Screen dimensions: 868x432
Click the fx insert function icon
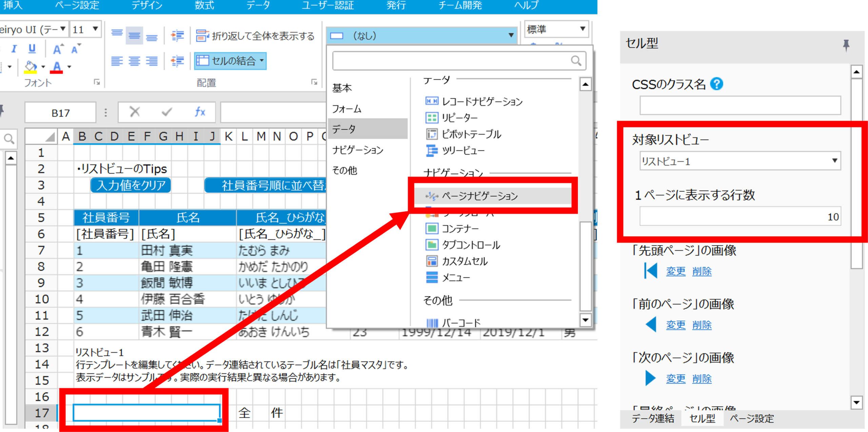(200, 112)
